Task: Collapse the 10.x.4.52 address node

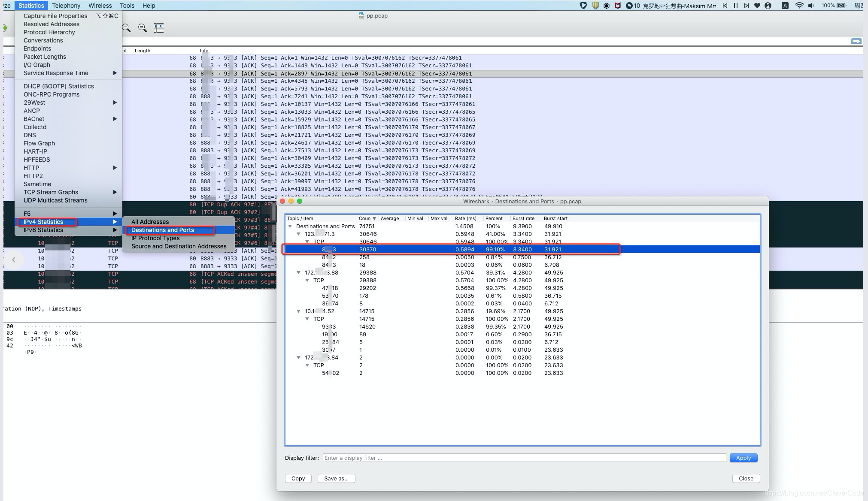Action: 299,311
